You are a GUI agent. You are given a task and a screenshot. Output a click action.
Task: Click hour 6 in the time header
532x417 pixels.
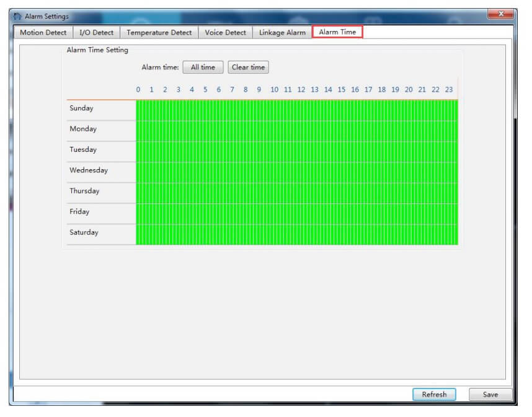[218, 89]
